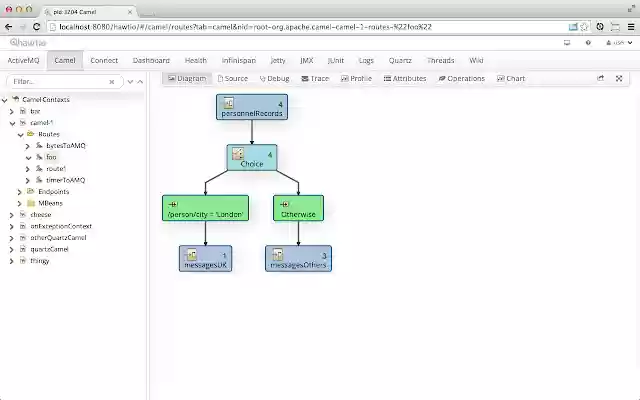Image resolution: width=640 pixels, height=400 pixels.
Task: Select the Diagram view button
Action: click(x=187, y=78)
